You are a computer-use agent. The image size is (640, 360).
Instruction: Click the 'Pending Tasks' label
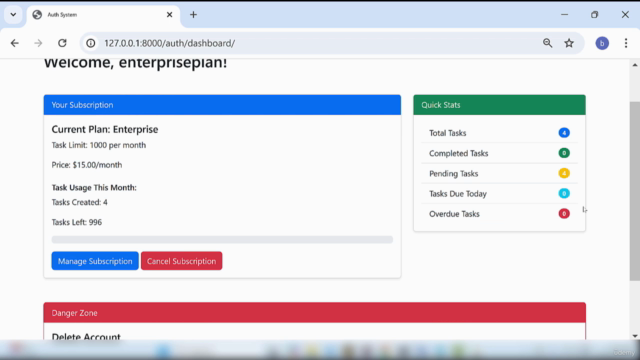(453, 173)
